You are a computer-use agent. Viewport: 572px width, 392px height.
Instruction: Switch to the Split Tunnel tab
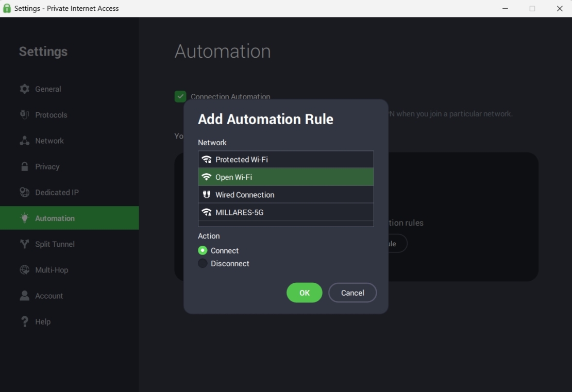(x=55, y=244)
